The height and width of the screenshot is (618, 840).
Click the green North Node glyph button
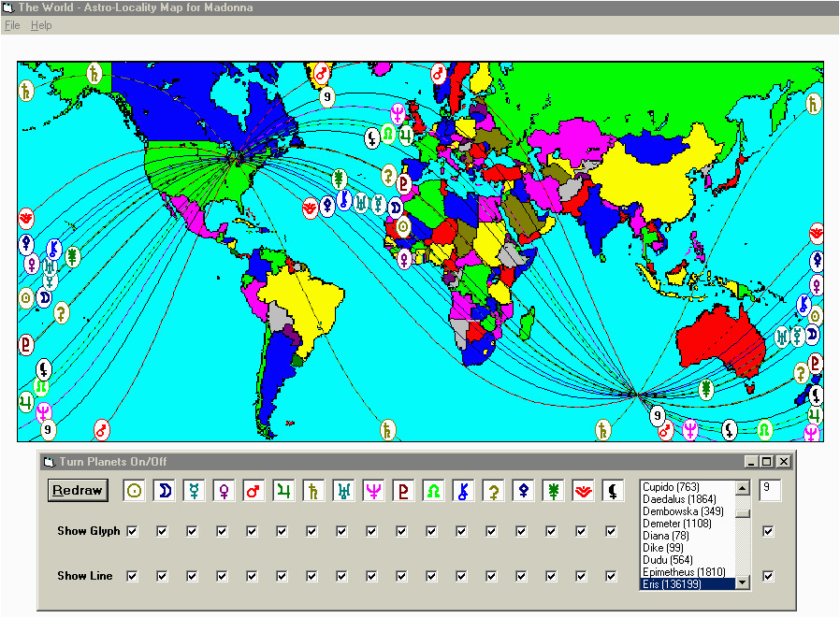(x=433, y=491)
